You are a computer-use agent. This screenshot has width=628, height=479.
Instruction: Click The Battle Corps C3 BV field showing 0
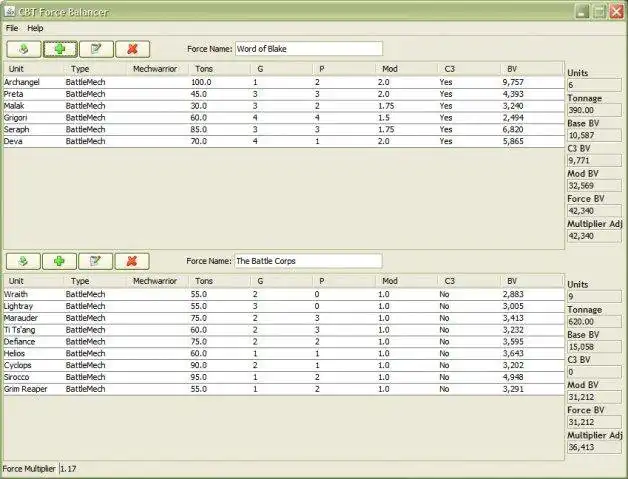point(594,372)
